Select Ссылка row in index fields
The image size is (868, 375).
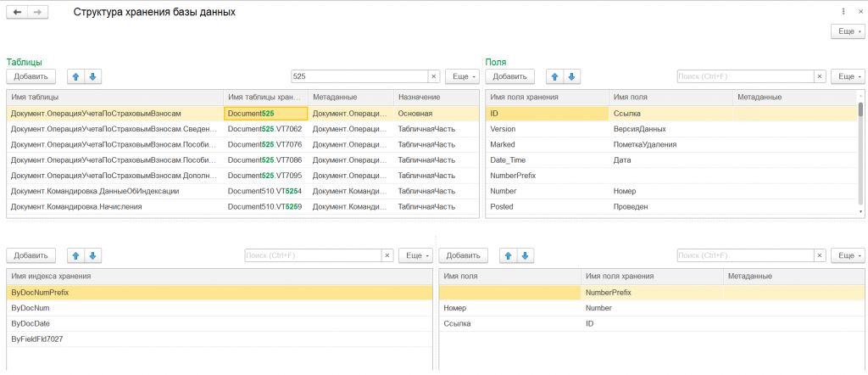(651, 323)
